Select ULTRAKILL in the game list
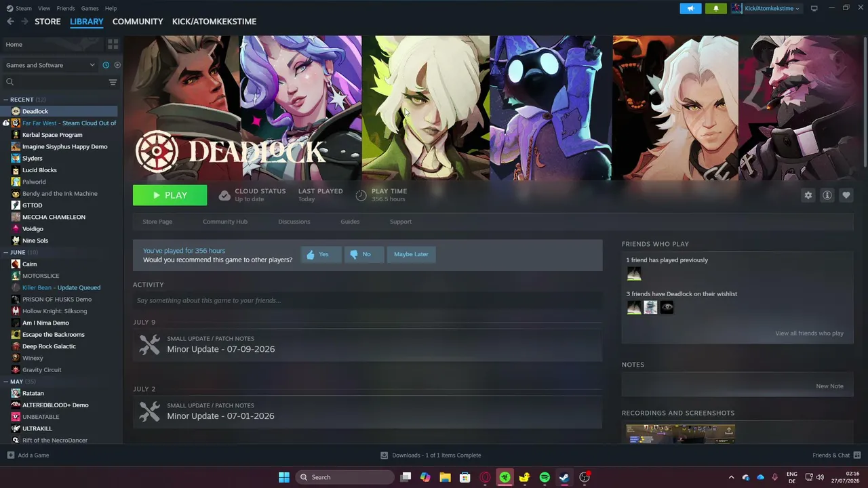This screenshot has height=488, width=868. coord(37,428)
